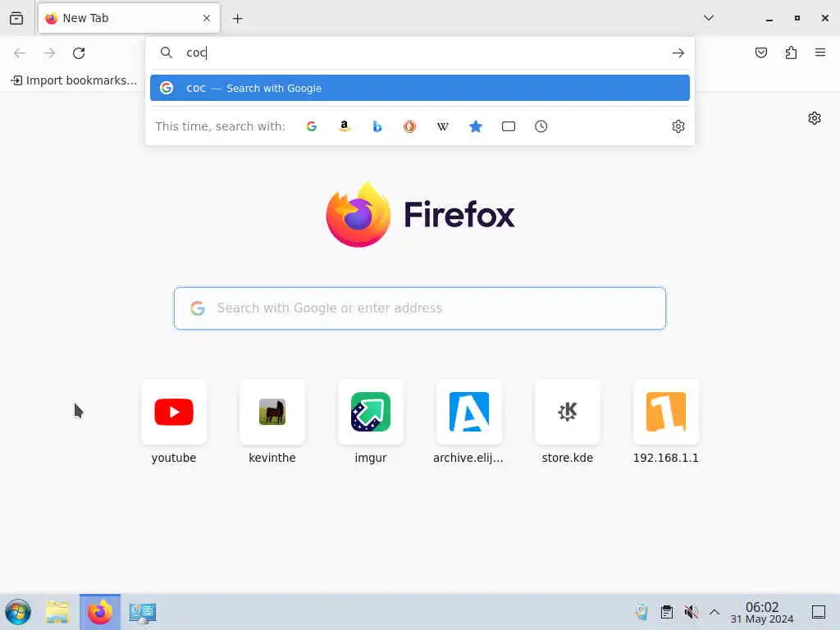Open Firefox View recent browsing icon

point(16,18)
